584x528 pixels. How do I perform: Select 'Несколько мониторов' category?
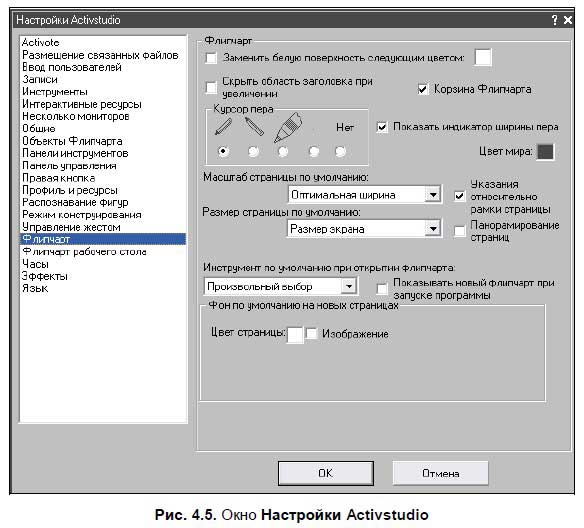[76, 116]
